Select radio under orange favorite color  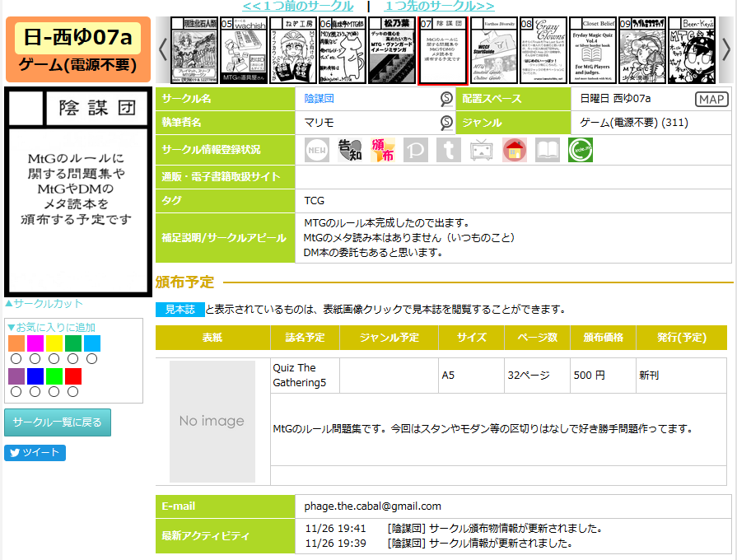pos(16,359)
